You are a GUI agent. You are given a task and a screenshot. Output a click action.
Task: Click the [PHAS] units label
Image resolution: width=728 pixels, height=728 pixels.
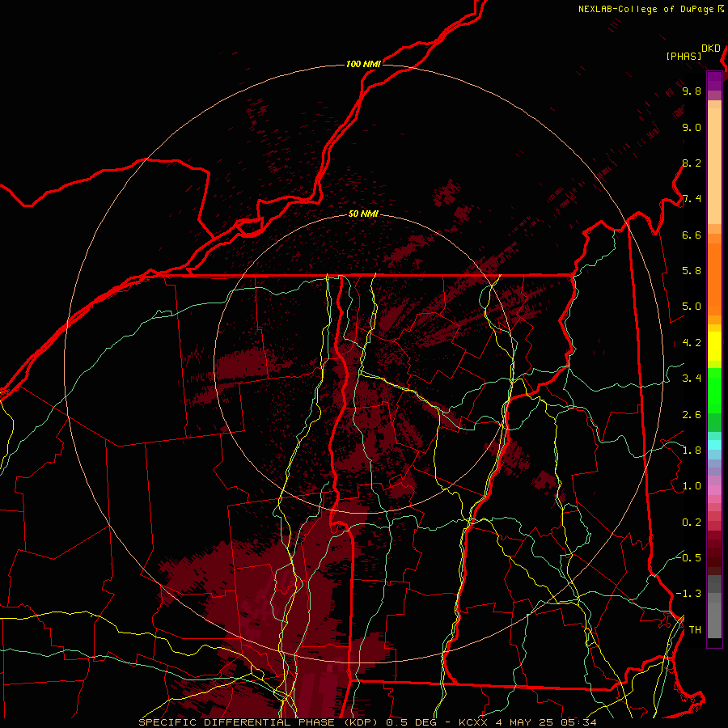(x=684, y=57)
